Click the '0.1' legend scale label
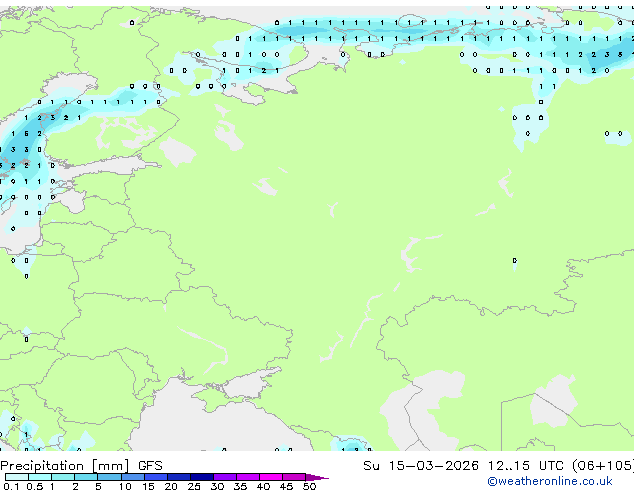The height and width of the screenshot is (490, 634). [x=11, y=486]
